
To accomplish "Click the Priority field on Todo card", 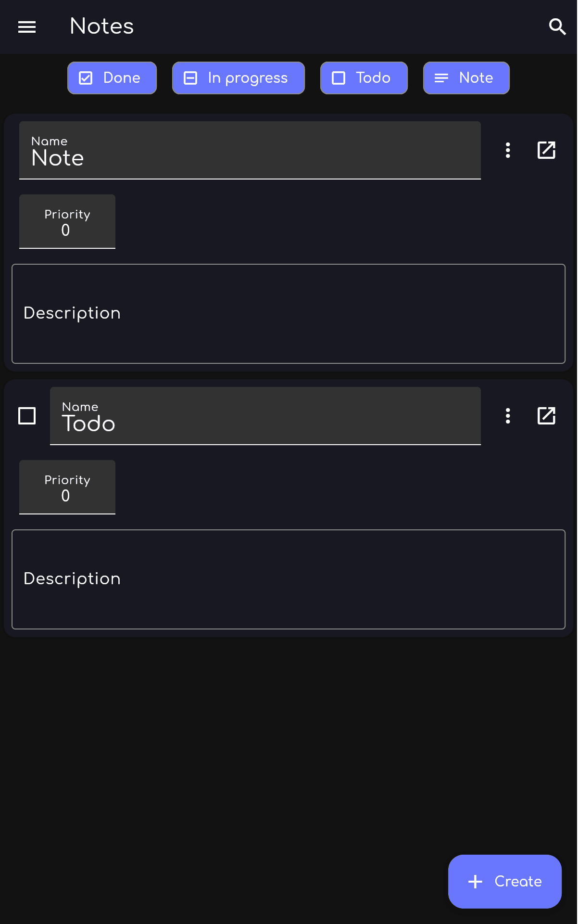I will click(x=67, y=488).
